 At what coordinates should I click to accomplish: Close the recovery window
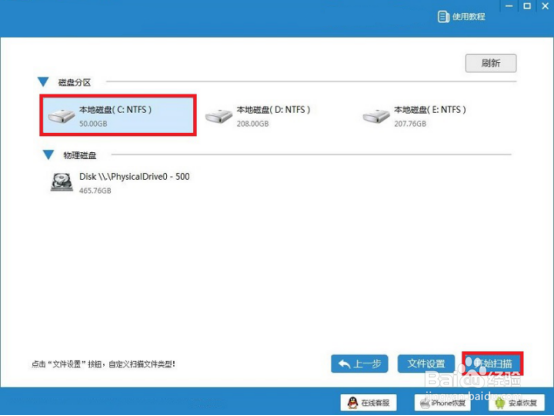pos(545,6)
